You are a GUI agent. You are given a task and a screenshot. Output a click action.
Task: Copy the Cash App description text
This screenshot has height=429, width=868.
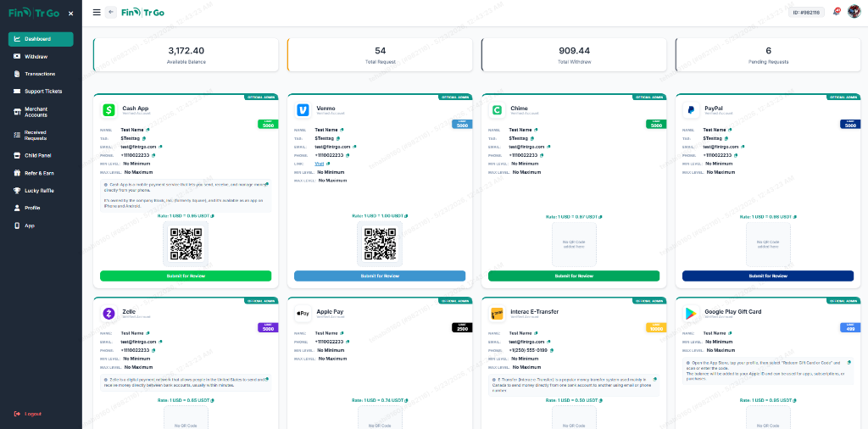coord(266,184)
